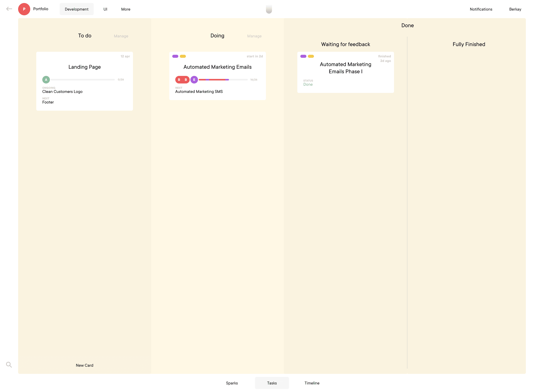The width and height of the screenshot is (544, 392).
Task: Click the back arrow icon
Action: point(9,9)
